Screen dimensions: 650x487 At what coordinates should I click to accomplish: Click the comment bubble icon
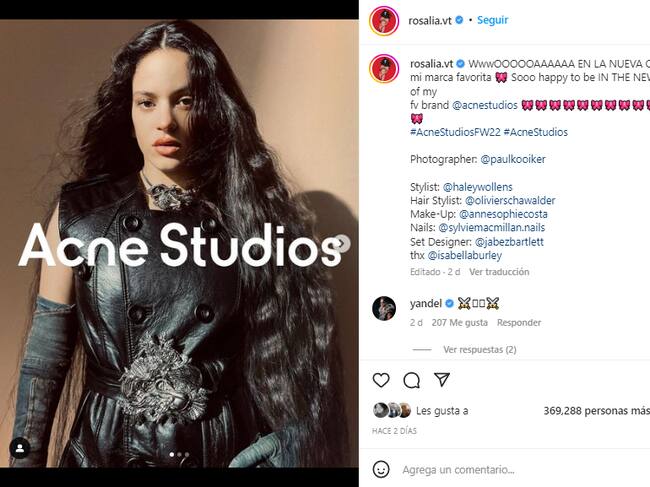tap(411, 380)
